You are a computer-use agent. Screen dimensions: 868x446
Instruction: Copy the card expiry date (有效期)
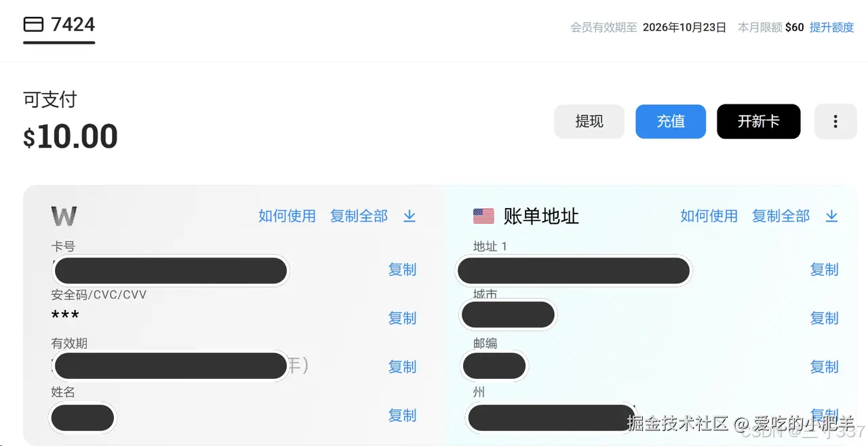402,367
